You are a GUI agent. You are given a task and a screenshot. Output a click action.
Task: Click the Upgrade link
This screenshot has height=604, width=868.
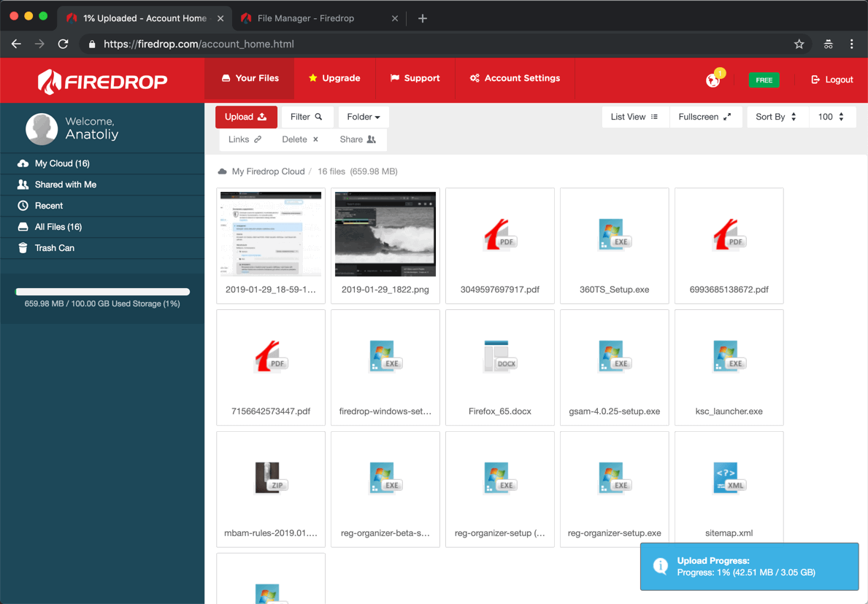pos(334,77)
